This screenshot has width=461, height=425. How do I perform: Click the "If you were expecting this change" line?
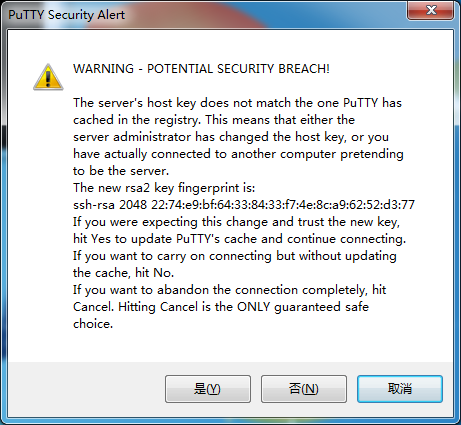pyautogui.click(x=236, y=222)
